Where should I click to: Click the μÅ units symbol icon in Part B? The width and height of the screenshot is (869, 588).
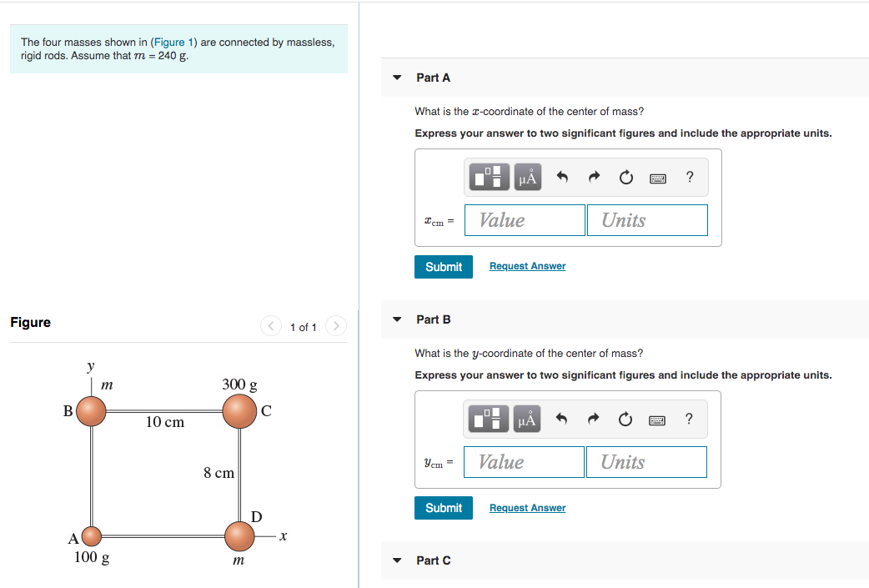[x=527, y=419]
